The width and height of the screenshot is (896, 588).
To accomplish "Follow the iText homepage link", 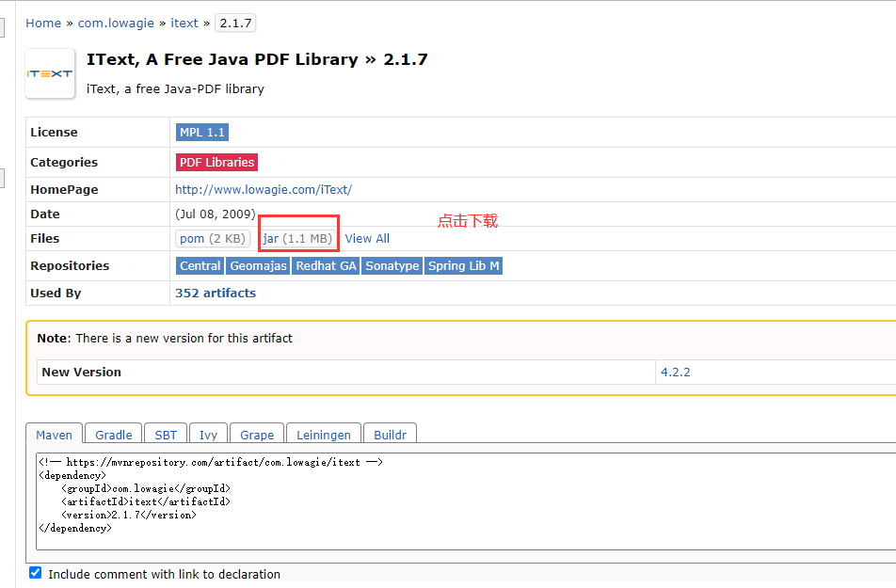I will (264, 188).
